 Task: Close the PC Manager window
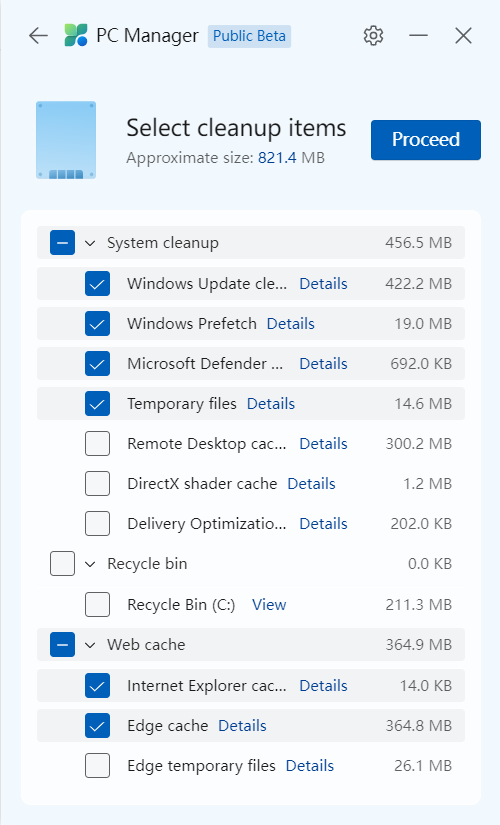click(463, 36)
